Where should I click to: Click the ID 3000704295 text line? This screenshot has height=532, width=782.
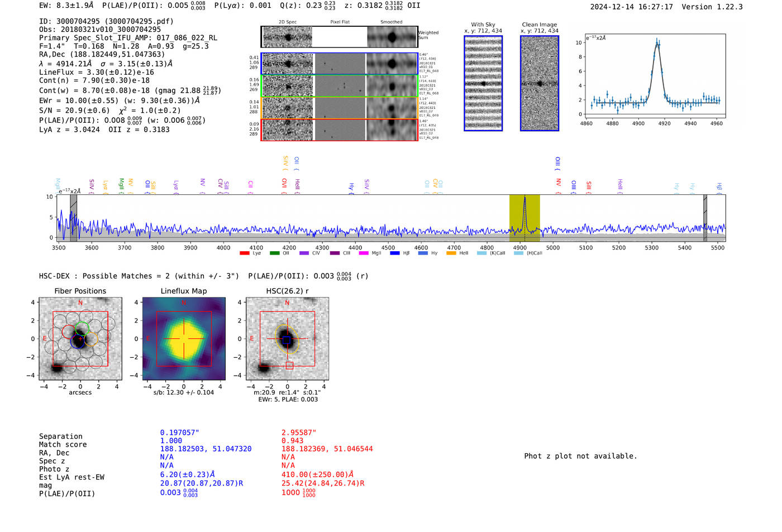(x=106, y=21)
